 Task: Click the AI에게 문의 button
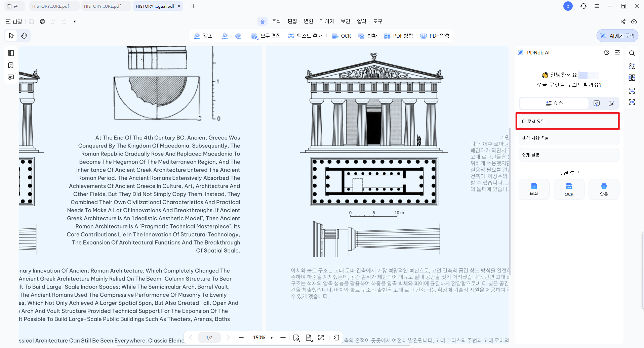[617, 36]
